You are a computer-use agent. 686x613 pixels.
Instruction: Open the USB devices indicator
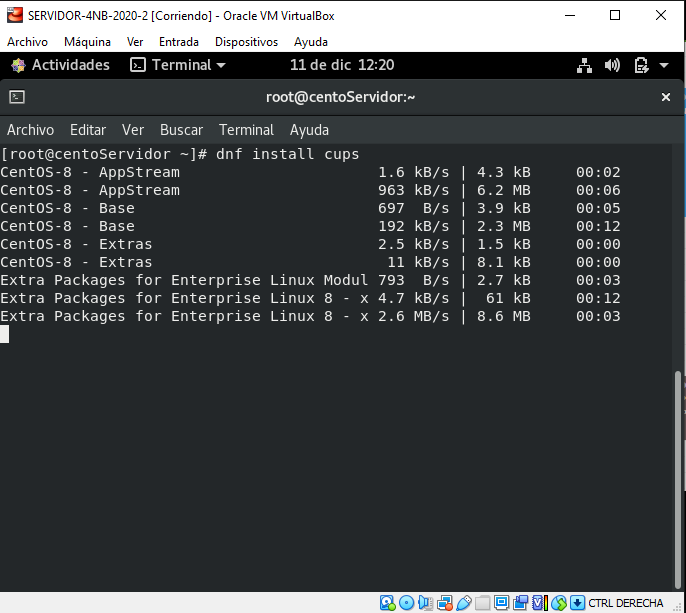(x=464, y=603)
